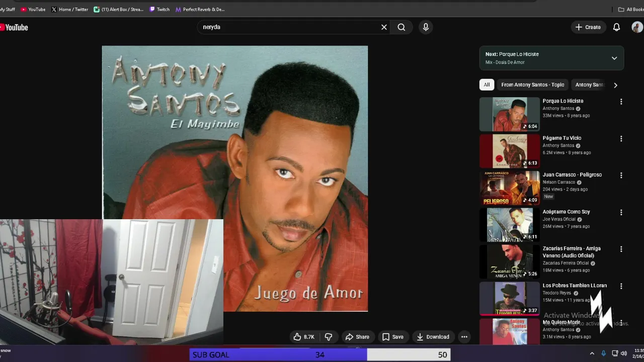Show hidden system tray icons chevron
Viewport: 644px width, 362px height.
pos(592,353)
